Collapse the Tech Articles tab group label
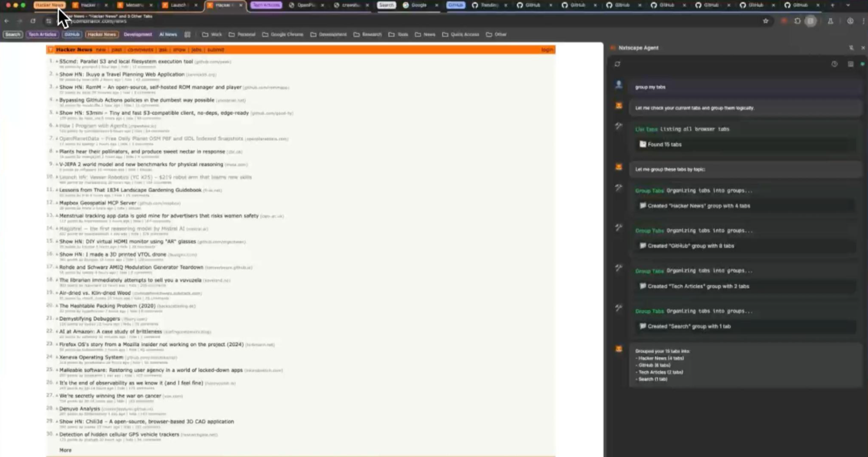 [x=266, y=5]
